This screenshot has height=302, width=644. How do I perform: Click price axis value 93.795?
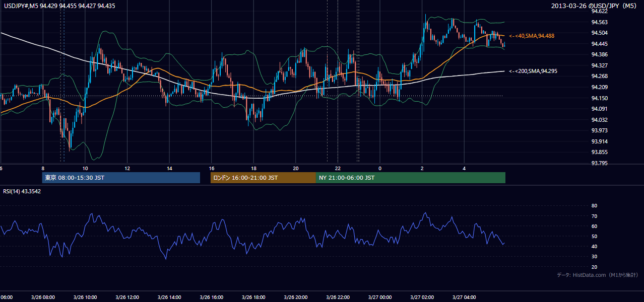tap(599, 163)
